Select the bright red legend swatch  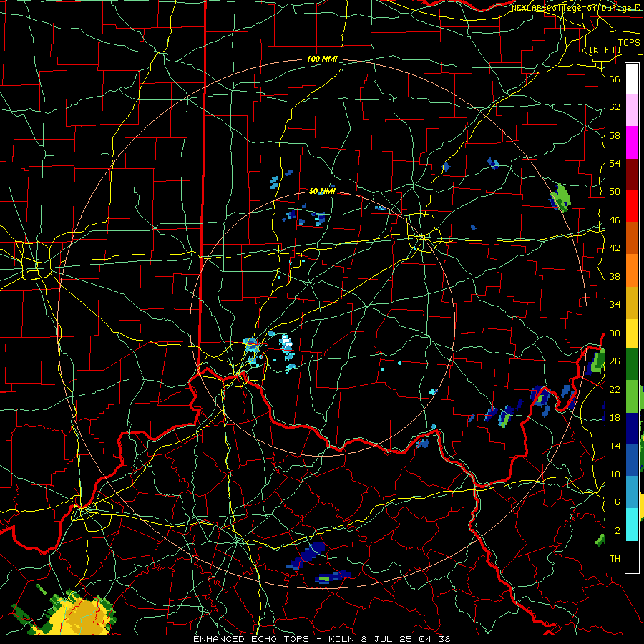pos(632,206)
